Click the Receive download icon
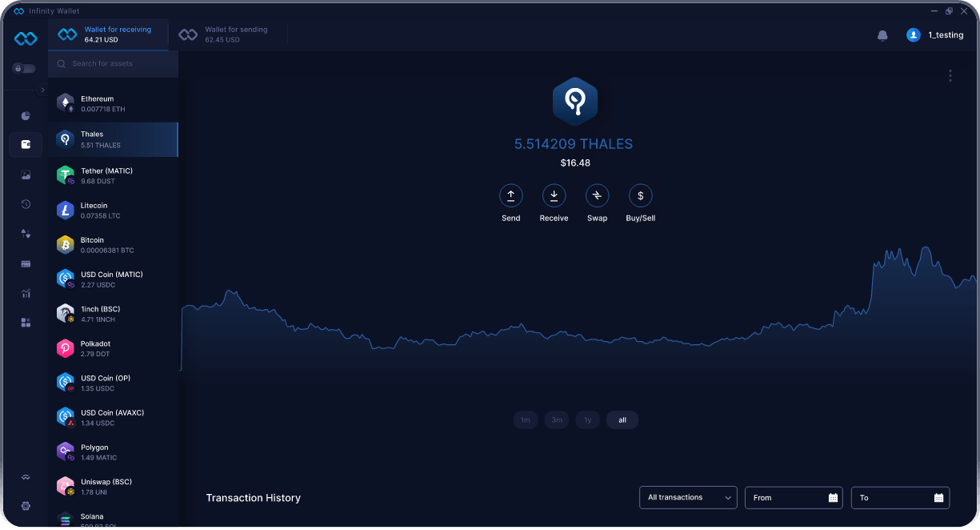This screenshot has height=530, width=980. (x=554, y=195)
